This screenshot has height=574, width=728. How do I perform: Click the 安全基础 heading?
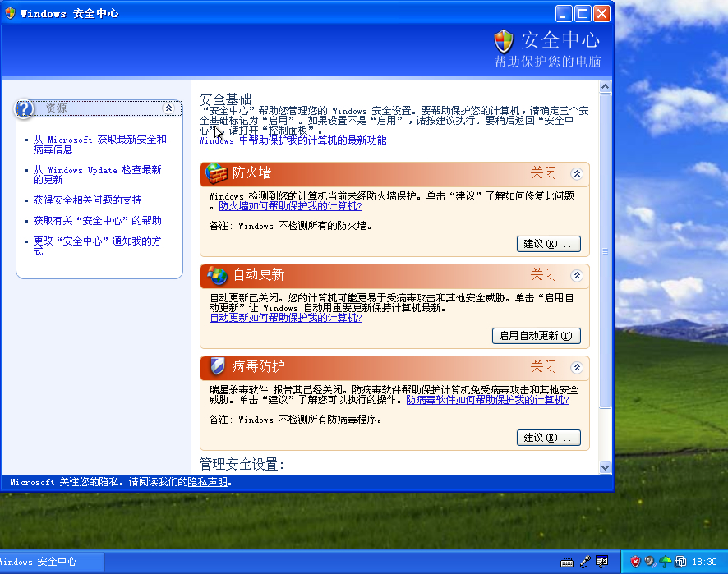[x=225, y=99]
